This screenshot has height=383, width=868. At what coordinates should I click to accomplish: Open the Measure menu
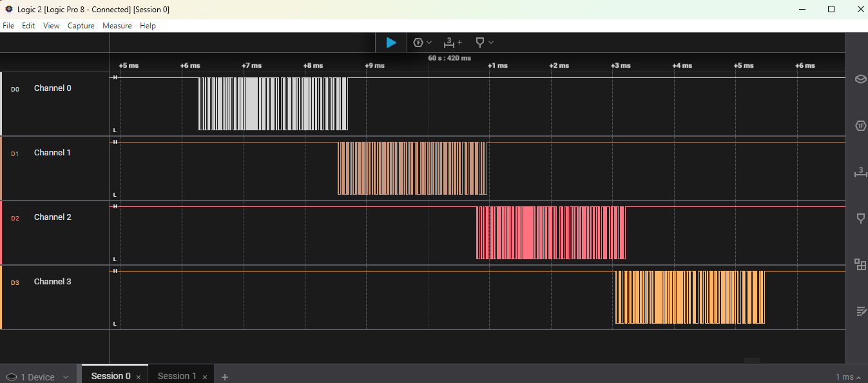coord(117,26)
